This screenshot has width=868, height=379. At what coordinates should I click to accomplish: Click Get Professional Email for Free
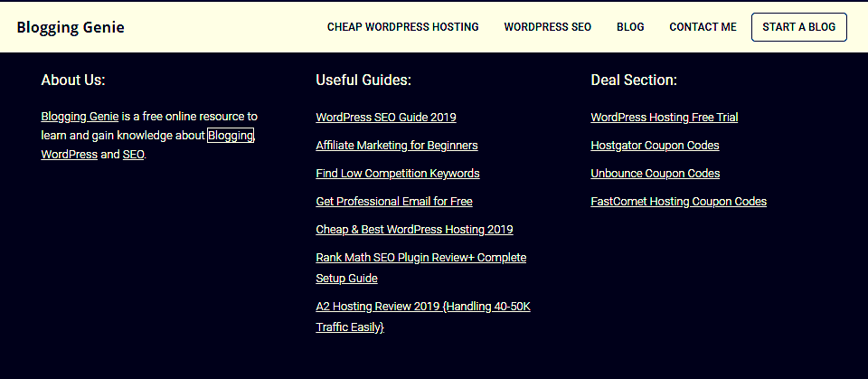pyautogui.click(x=394, y=201)
